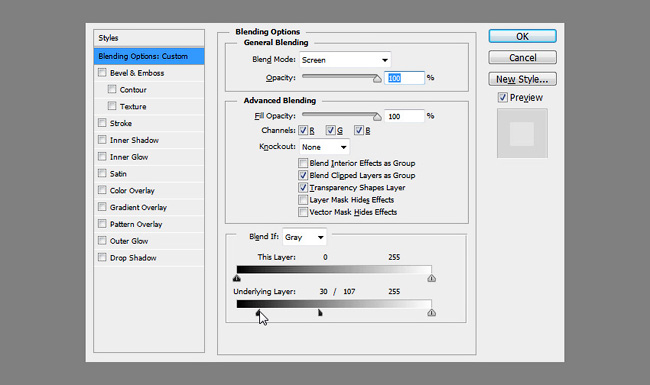This screenshot has width=650, height=385.
Task: Click the style preview thumbnail
Action: click(x=522, y=133)
